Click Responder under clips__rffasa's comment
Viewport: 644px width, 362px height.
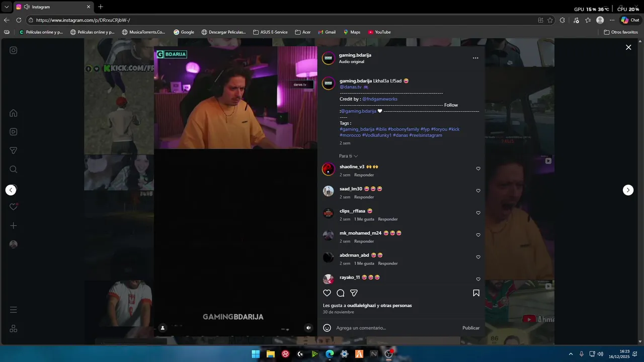click(388, 219)
